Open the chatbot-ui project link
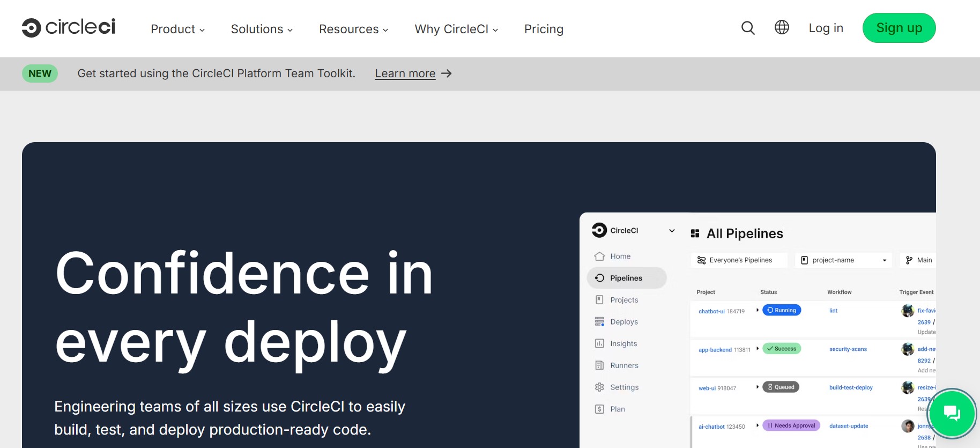The width and height of the screenshot is (980, 448). coord(711,311)
